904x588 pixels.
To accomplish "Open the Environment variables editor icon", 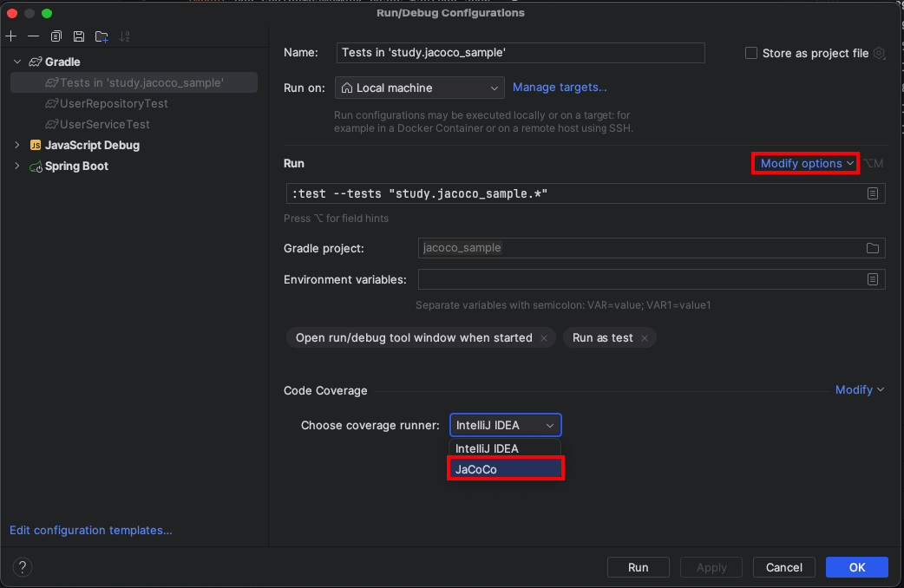I will click(x=872, y=279).
